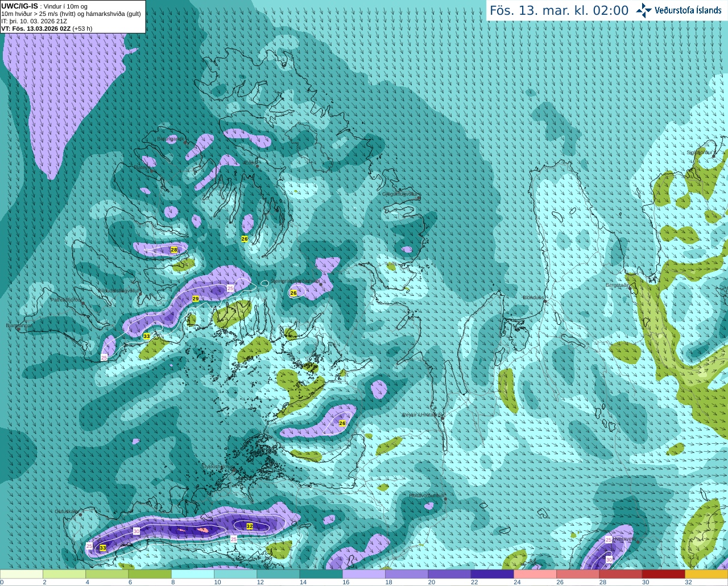Click the UWC/IG-IS model title

point(19,6)
